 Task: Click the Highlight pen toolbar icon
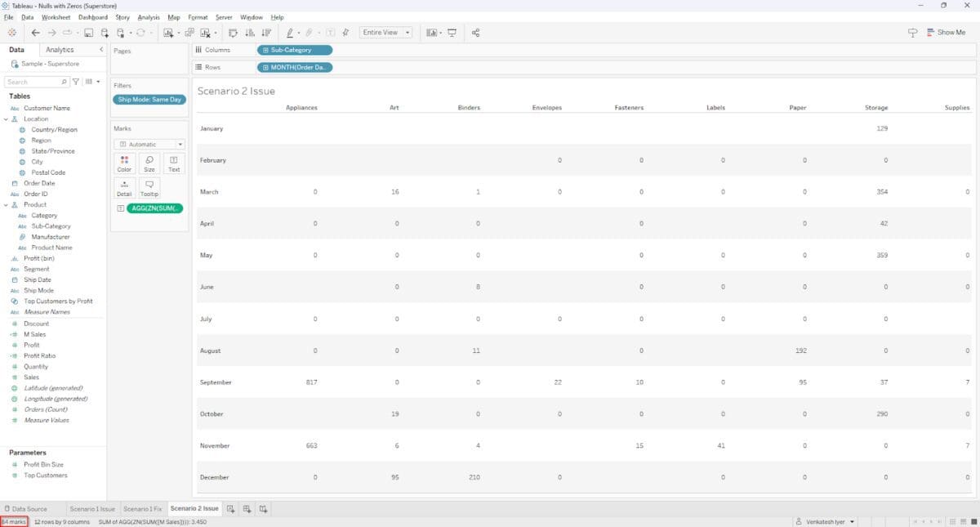pyautogui.click(x=289, y=33)
